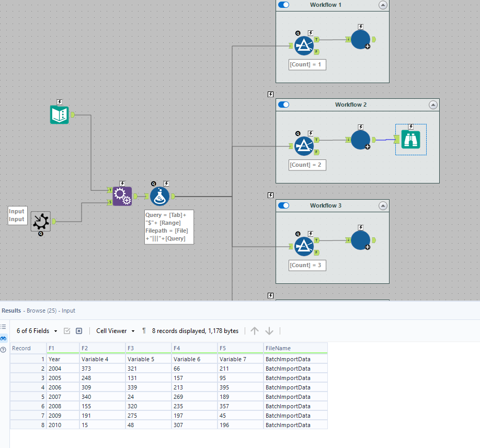480x448 pixels.
Task: Click the 8 records displayed status text
Action: 195,331
